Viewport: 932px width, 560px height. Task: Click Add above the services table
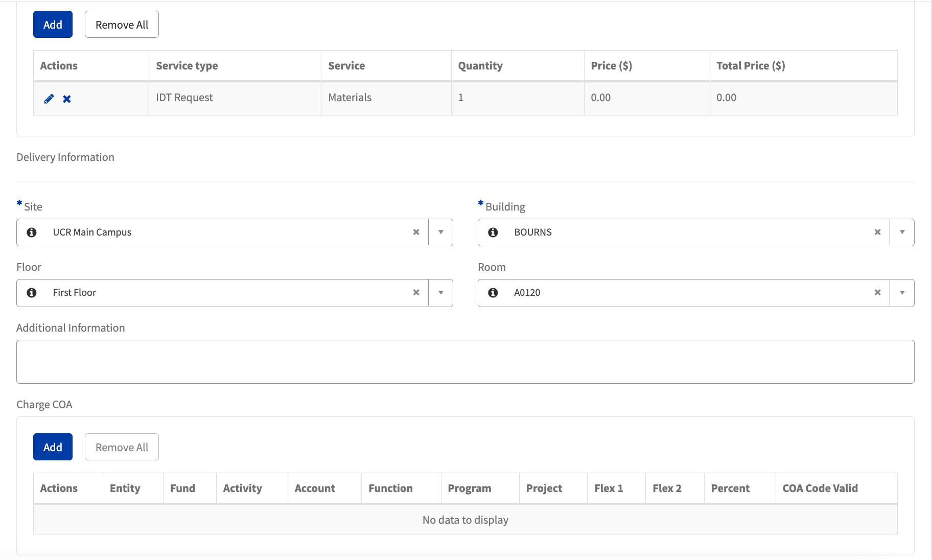pyautogui.click(x=53, y=24)
